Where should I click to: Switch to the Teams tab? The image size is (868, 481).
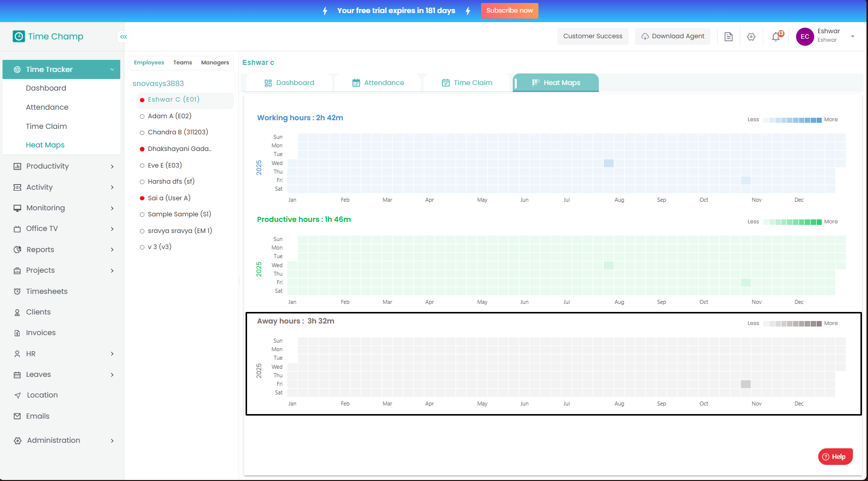(183, 63)
